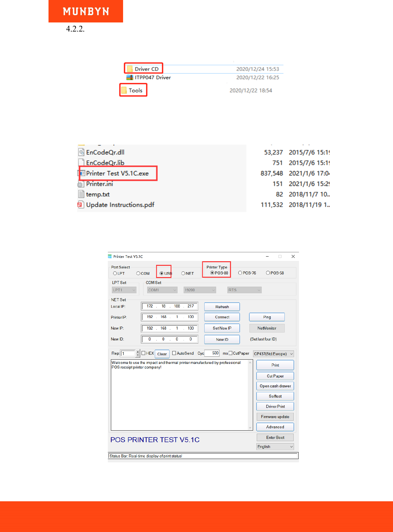Open the English language dropdown

point(275,446)
